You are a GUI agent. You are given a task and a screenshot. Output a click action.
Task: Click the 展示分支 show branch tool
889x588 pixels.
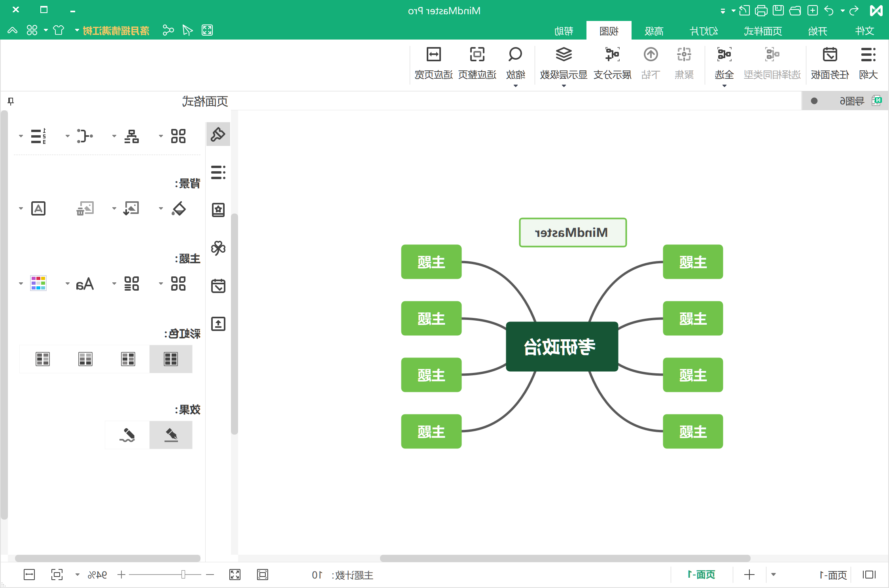point(612,63)
